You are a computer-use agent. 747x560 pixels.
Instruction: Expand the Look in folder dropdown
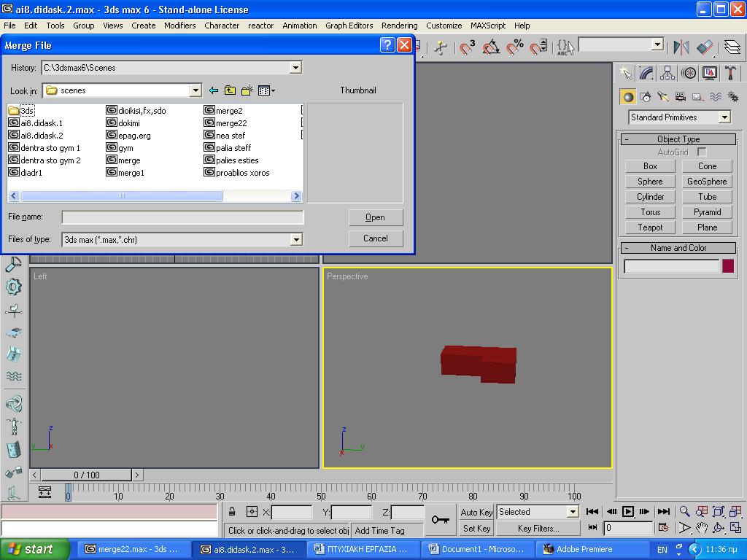pos(196,90)
